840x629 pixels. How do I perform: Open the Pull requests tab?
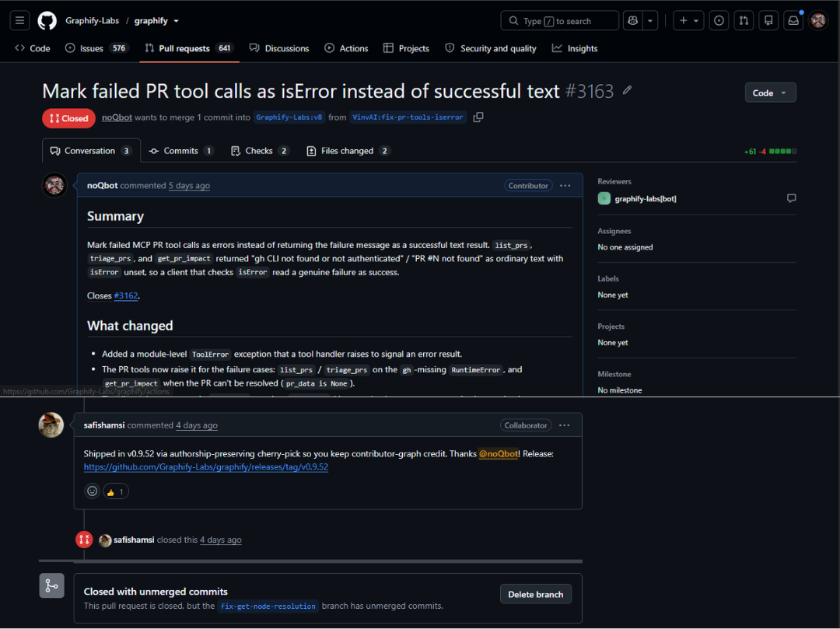(x=189, y=48)
